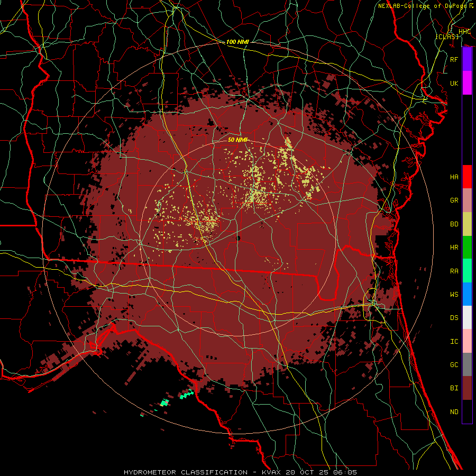Click the RA legend label
The height and width of the screenshot is (476, 476).
(454, 271)
